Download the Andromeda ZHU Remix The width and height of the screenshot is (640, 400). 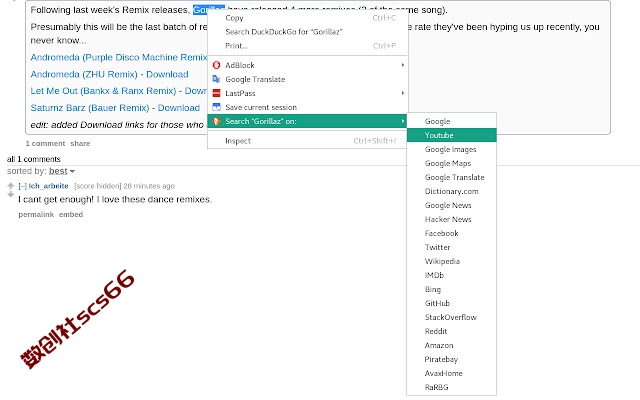point(167,74)
